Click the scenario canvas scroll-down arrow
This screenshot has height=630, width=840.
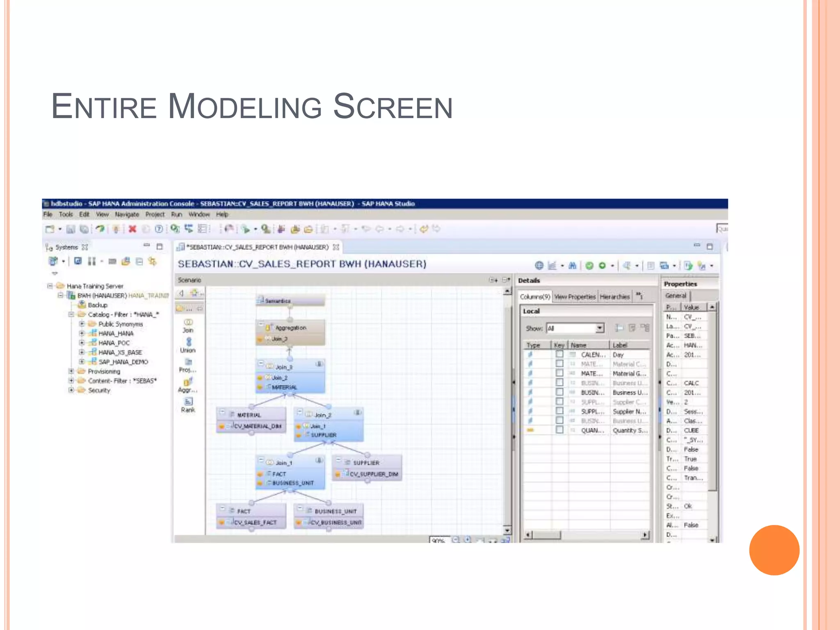[507, 530]
